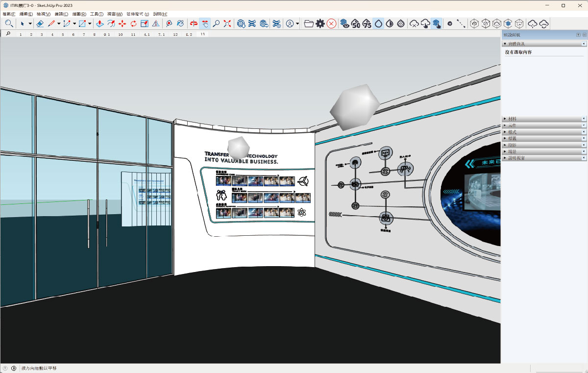The height and width of the screenshot is (373, 588).
Task: Open the folder icon in toolbar
Action: tap(309, 24)
